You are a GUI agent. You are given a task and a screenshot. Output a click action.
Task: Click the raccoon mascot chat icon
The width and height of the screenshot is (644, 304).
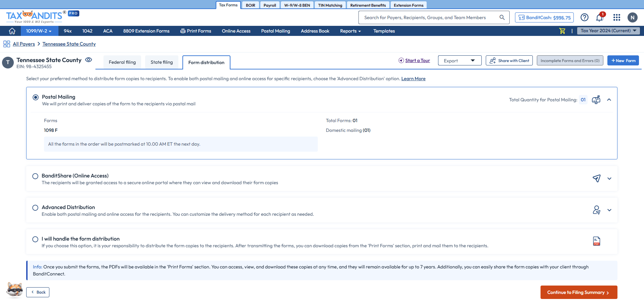(x=15, y=290)
